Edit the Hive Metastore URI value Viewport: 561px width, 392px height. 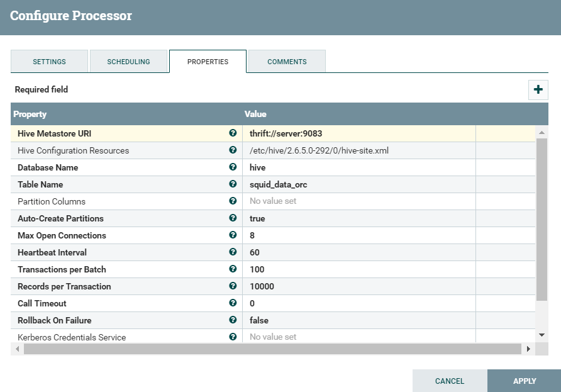click(358, 133)
